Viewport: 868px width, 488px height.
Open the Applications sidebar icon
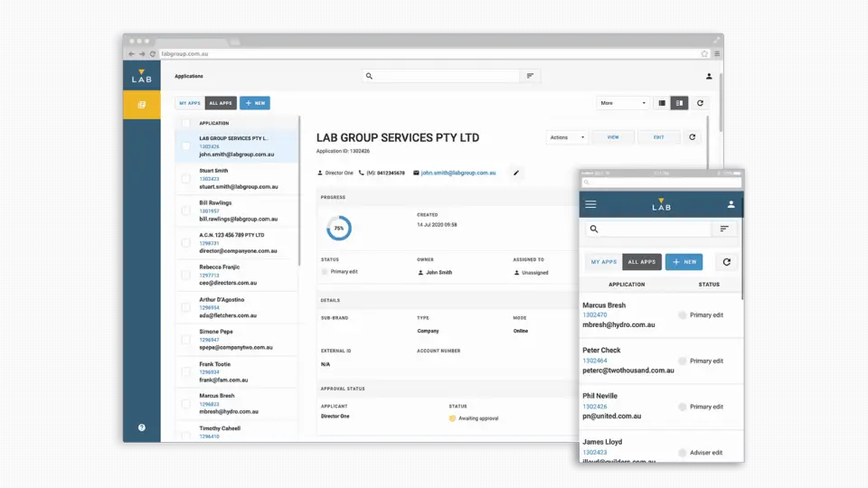142,105
